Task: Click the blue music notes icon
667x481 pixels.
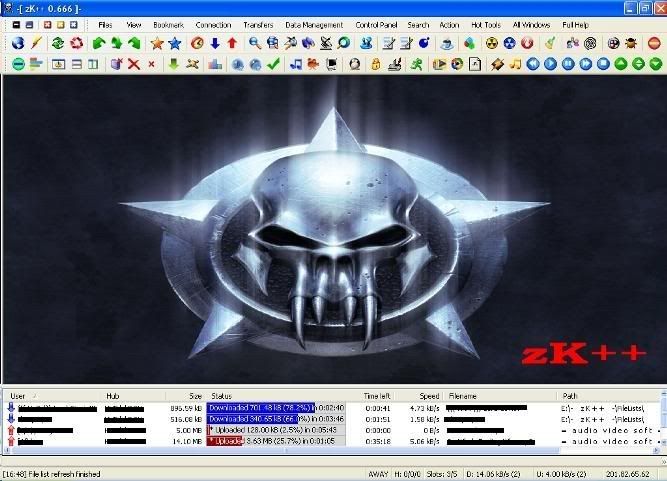Action: pyautogui.click(x=296, y=64)
